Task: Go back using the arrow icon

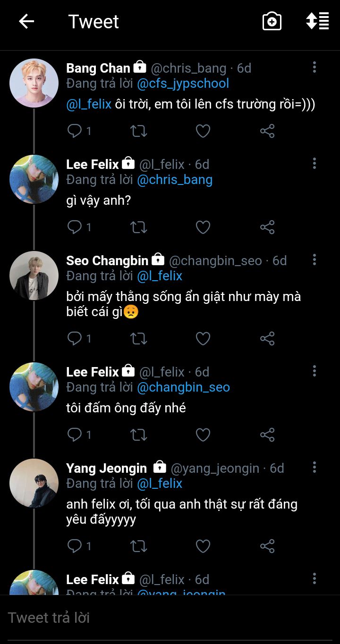Action: tap(26, 22)
